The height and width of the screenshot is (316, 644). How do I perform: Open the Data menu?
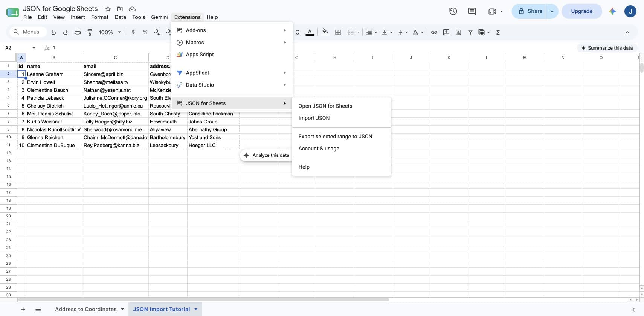pos(120,17)
